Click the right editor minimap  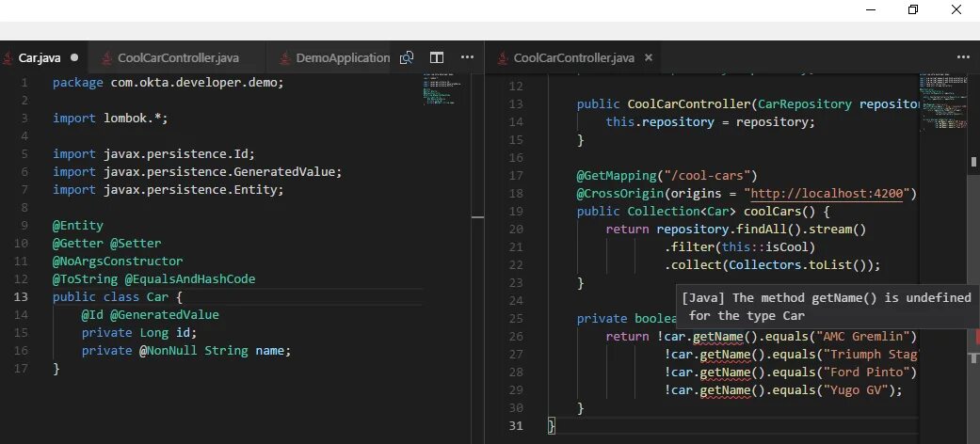tap(943, 102)
